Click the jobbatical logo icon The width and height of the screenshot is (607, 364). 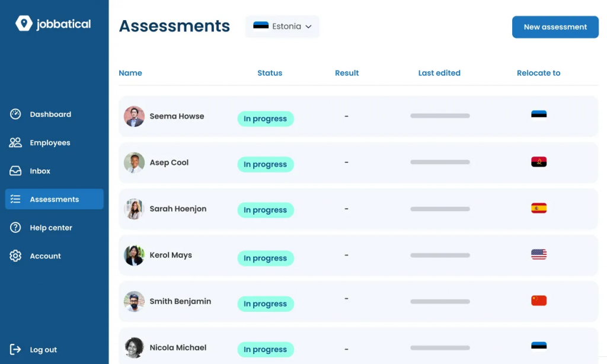coord(24,24)
